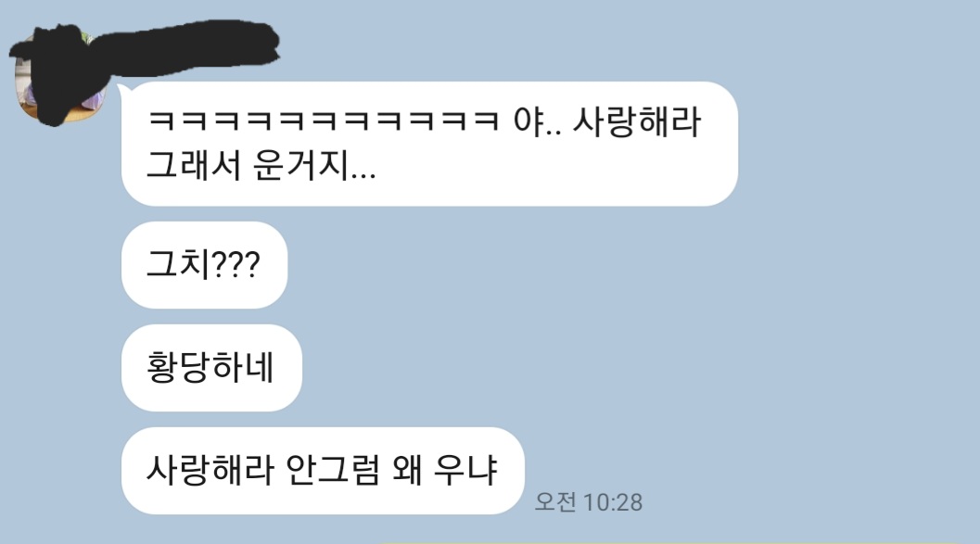Click the word 운거지 in first bubble
This screenshot has height=544, width=980.
point(300,166)
